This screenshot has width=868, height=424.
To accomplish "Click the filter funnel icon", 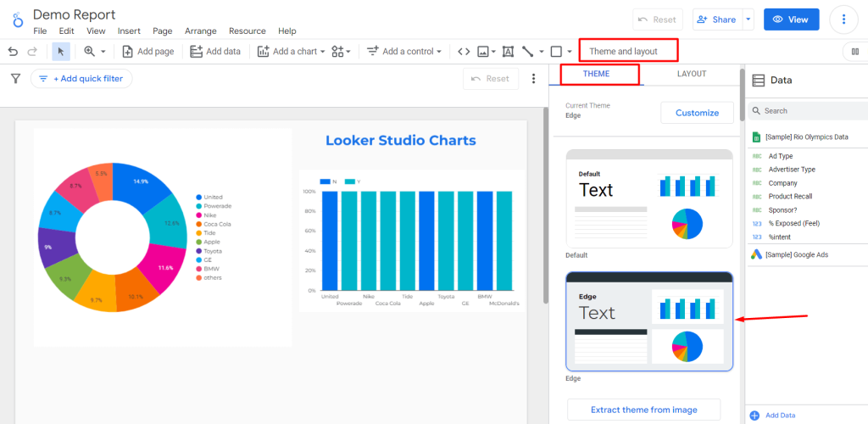I will coord(15,79).
